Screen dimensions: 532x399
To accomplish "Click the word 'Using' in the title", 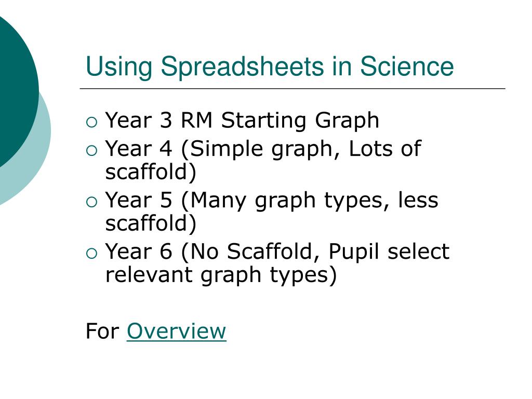I will (x=119, y=67).
